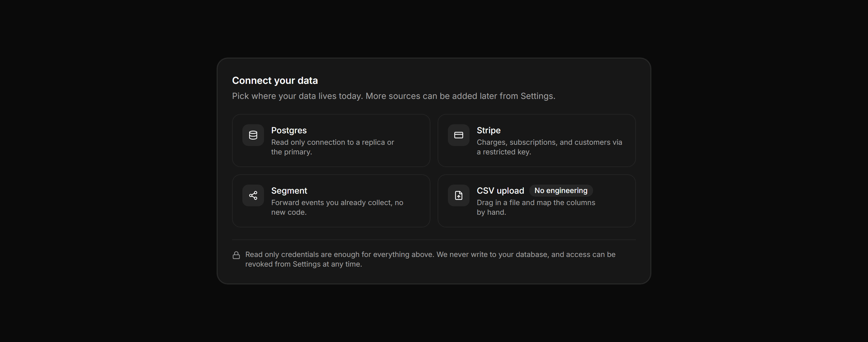Choose the Stripe data source card
The width and height of the screenshot is (868, 342).
pyautogui.click(x=536, y=140)
